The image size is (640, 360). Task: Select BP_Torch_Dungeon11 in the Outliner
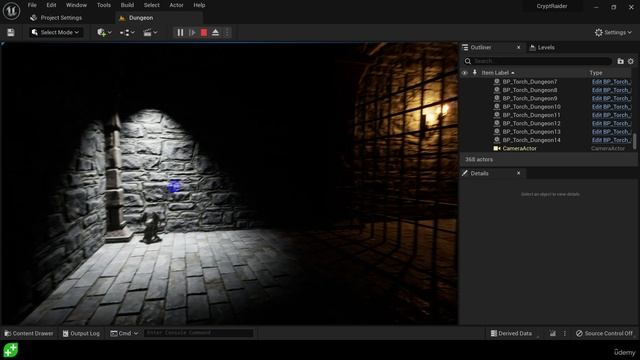point(531,115)
